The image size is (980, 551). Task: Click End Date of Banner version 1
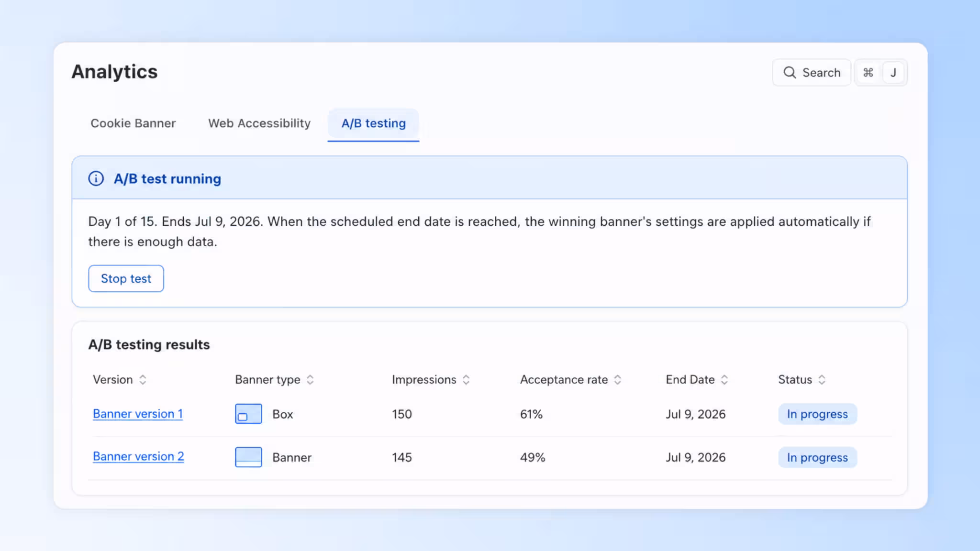pos(695,414)
